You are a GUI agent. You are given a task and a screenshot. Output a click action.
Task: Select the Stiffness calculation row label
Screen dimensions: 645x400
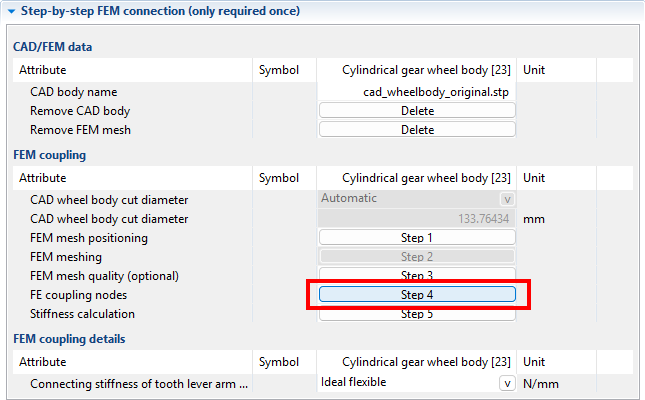pyautogui.click(x=82, y=314)
